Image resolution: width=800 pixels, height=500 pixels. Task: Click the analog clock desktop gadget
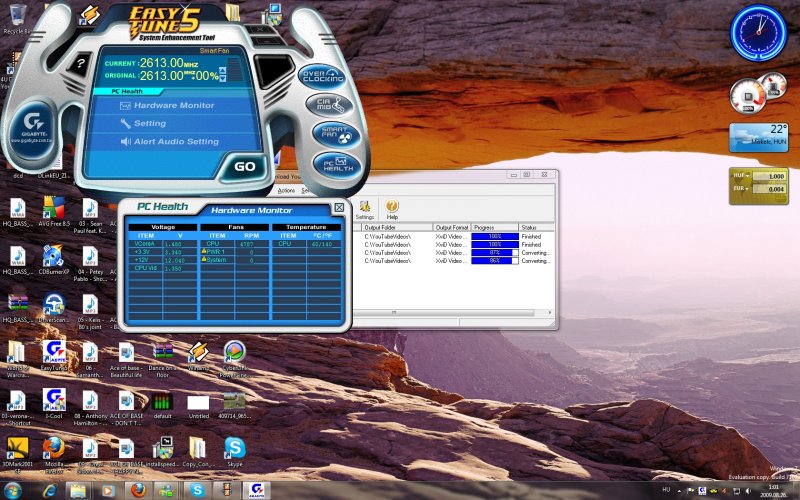(x=758, y=33)
